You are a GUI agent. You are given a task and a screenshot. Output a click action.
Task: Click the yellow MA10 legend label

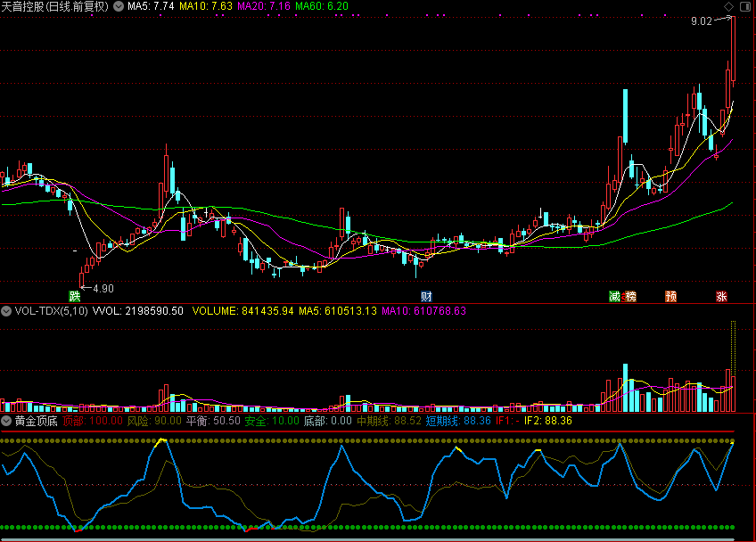[x=206, y=6]
